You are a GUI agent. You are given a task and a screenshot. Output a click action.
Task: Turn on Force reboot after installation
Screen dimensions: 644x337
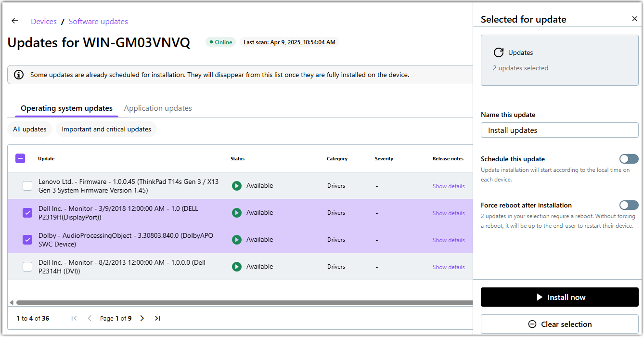click(x=629, y=205)
